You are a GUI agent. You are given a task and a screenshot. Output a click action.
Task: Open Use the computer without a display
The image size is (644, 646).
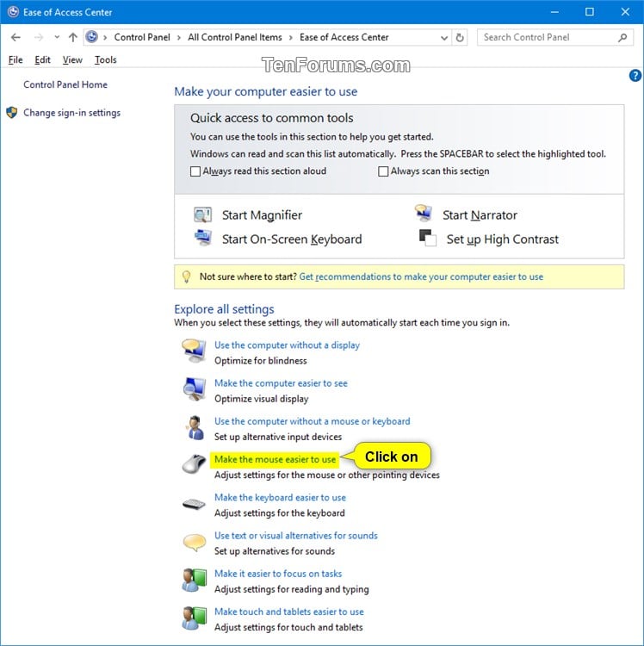point(287,345)
